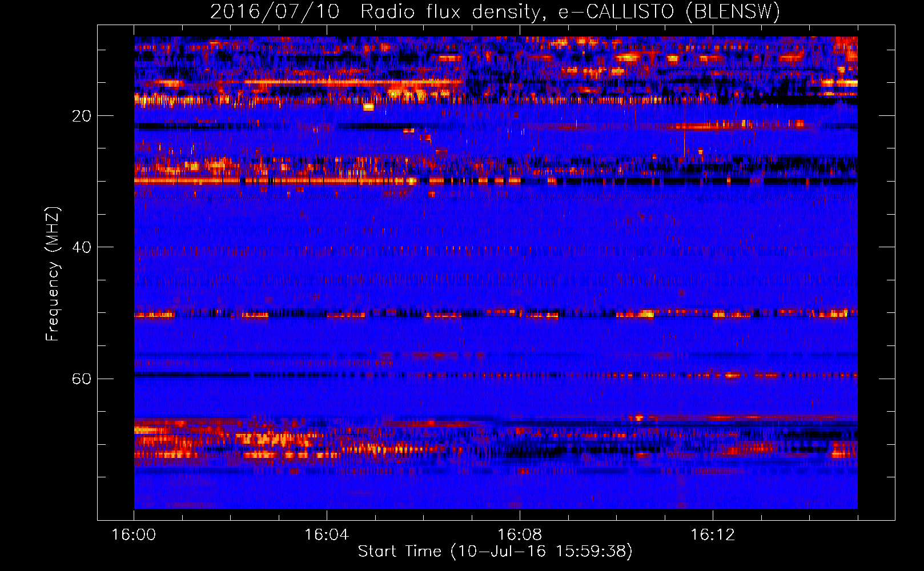
Task: Select the 16:00 time tick label
Action: 134,535
